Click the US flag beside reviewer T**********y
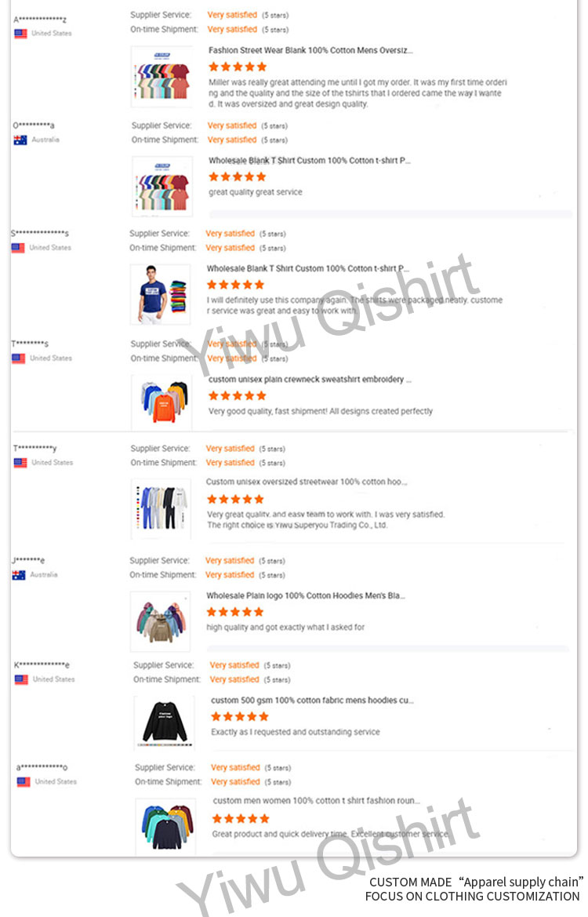The width and height of the screenshot is (588, 917). (20, 463)
